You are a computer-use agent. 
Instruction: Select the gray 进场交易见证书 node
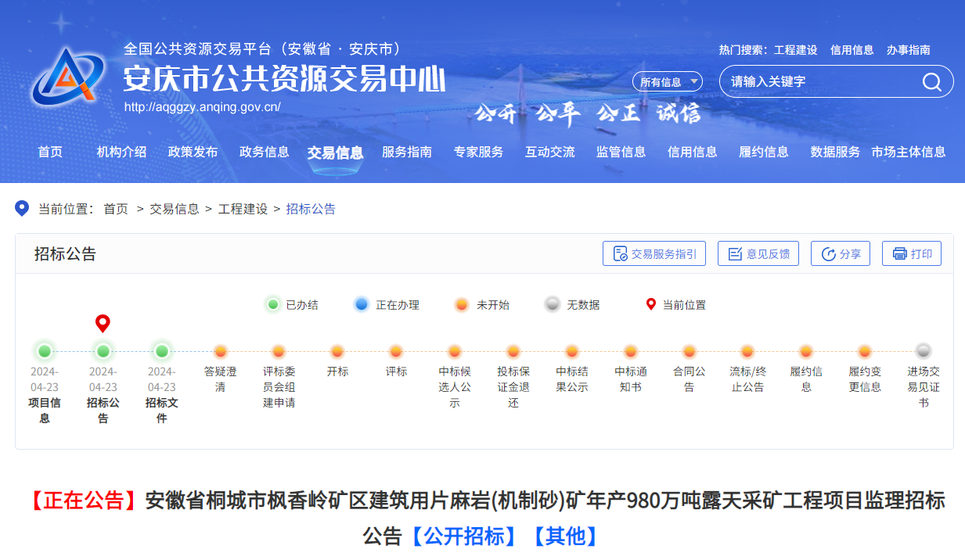pos(924,351)
